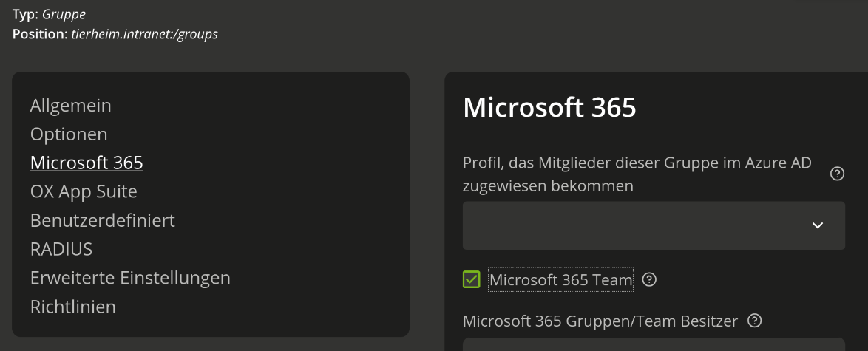Show the Richtlinien section
This screenshot has height=351, width=868.
point(73,307)
